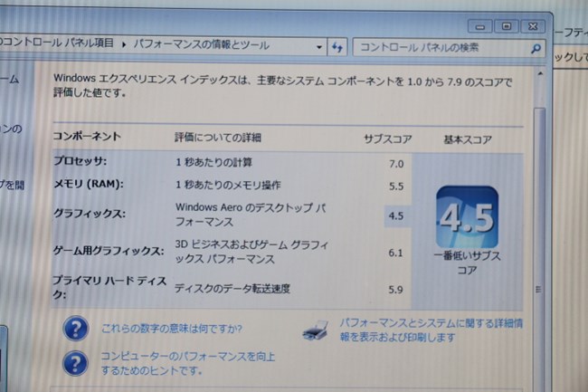
Task: Click the コンポーネント column header
Action: pyautogui.click(x=87, y=136)
